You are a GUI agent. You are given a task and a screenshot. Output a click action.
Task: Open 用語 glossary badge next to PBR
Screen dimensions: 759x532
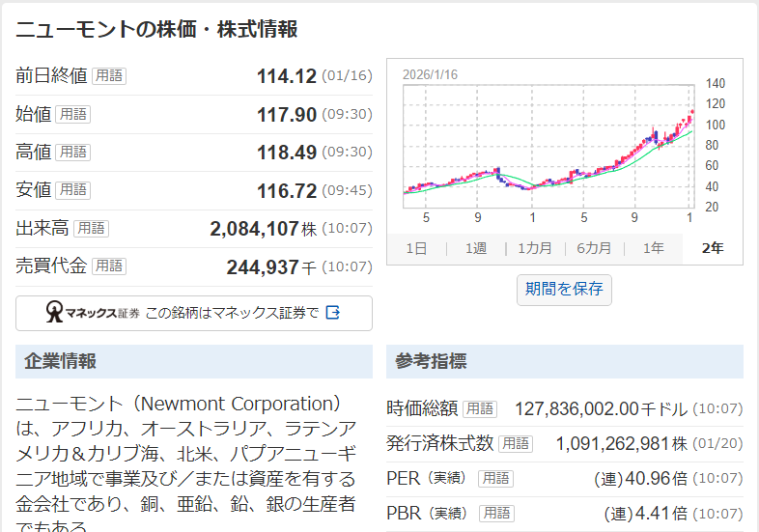click(495, 513)
